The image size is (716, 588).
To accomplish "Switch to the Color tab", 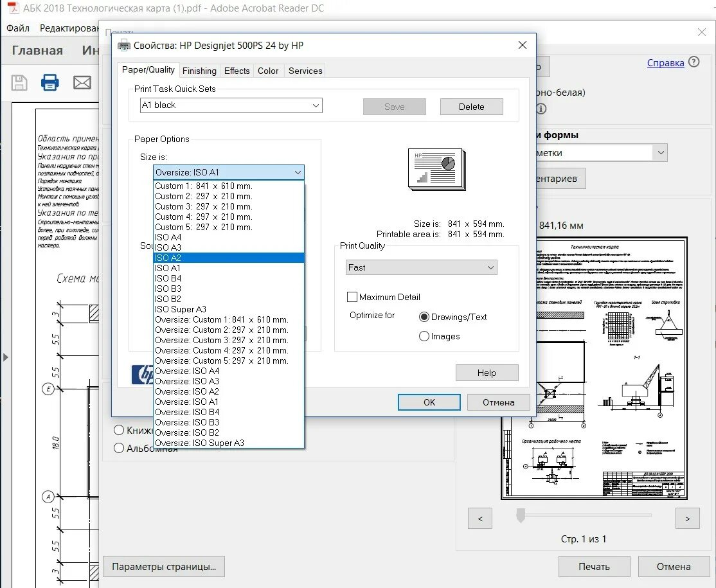I will point(268,71).
